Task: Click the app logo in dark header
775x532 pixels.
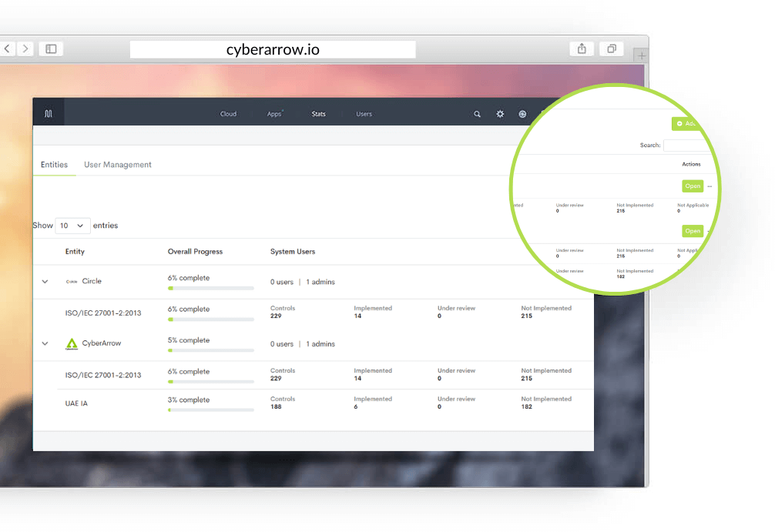Action: click(x=48, y=114)
